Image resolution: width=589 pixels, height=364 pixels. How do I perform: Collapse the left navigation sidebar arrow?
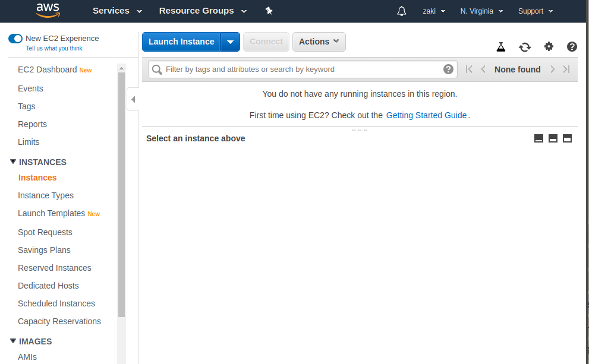(133, 99)
